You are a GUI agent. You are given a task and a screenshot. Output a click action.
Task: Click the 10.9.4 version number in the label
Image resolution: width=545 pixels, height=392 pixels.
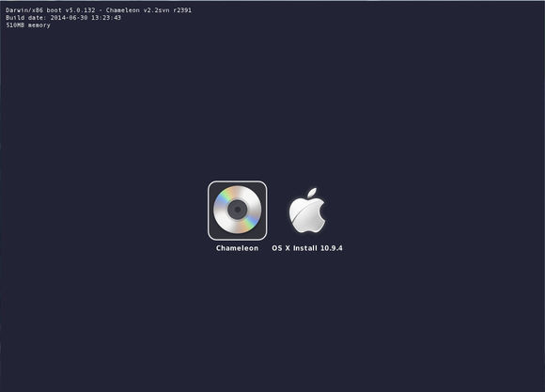pyautogui.click(x=332, y=248)
